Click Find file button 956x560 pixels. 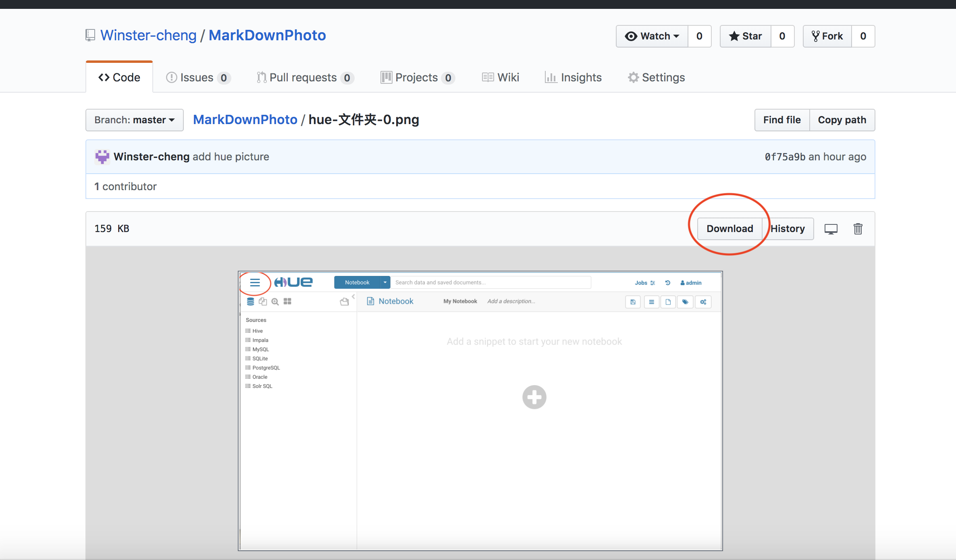click(x=782, y=120)
